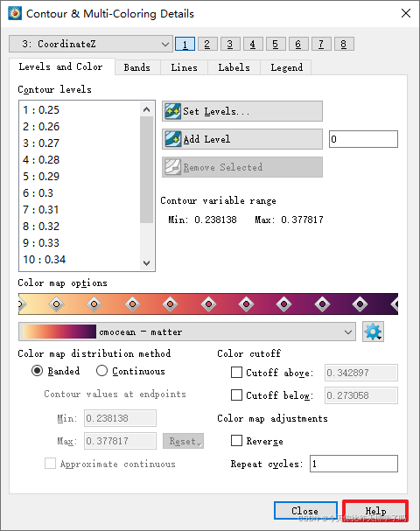The width and height of the screenshot is (420, 531).
Task: Click the Close button
Action: pyautogui.click(x=305, y=511)
